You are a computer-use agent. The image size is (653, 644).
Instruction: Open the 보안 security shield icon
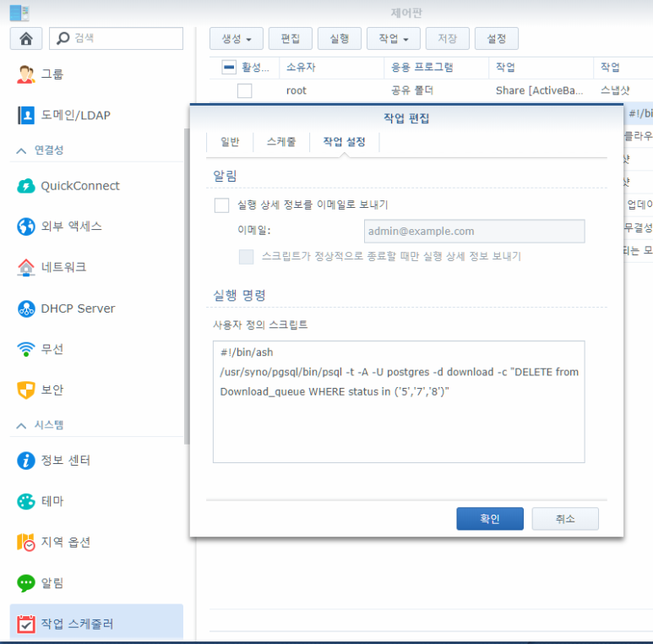[26, 390]
